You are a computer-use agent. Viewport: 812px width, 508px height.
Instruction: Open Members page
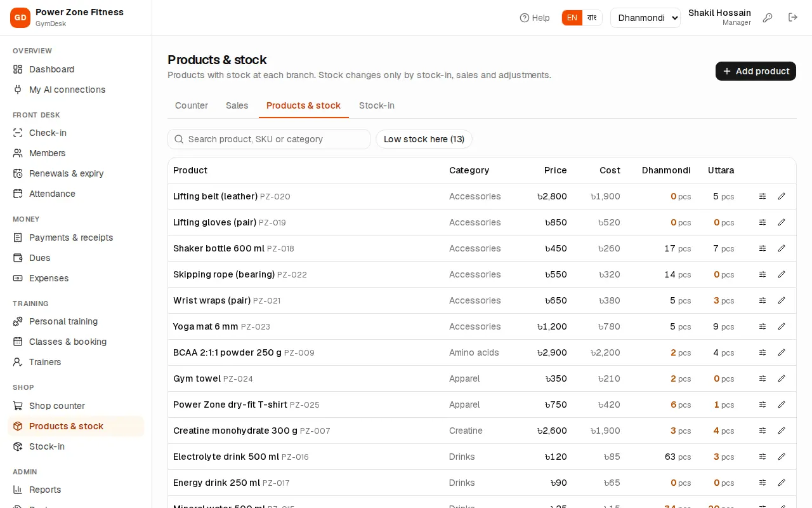76,153
